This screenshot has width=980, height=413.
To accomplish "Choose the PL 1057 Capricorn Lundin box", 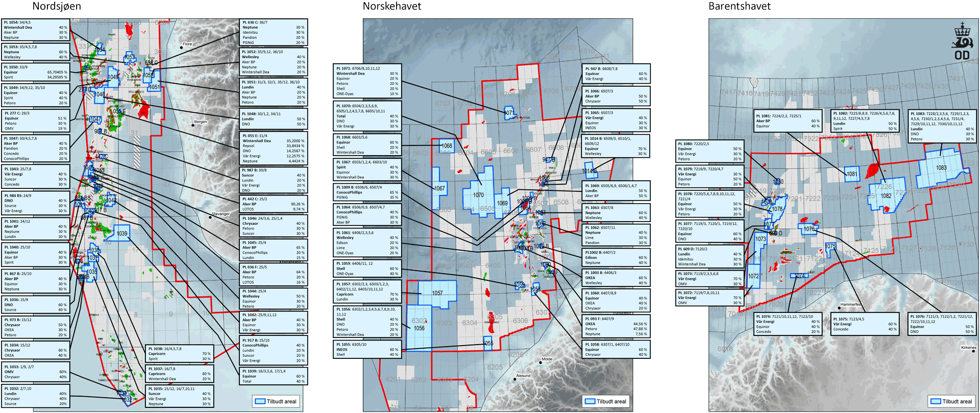I will click(x=367, y=291).
